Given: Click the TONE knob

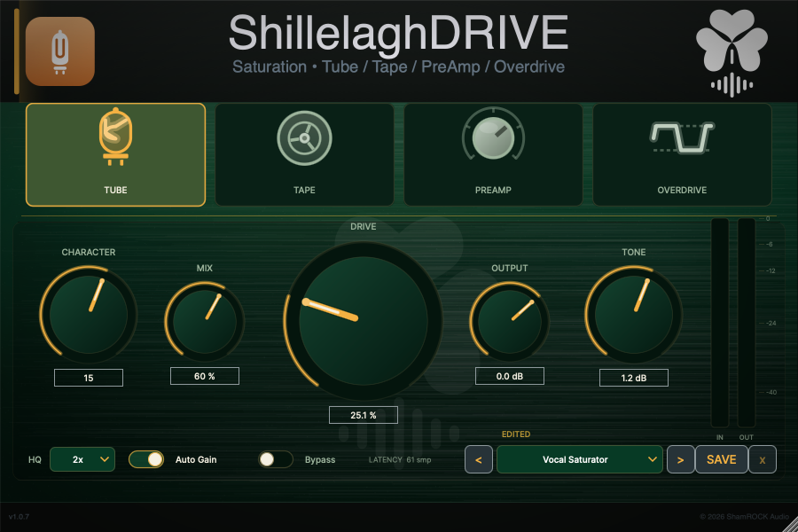Looking at the screenshot, I should [x=634, y=314].
